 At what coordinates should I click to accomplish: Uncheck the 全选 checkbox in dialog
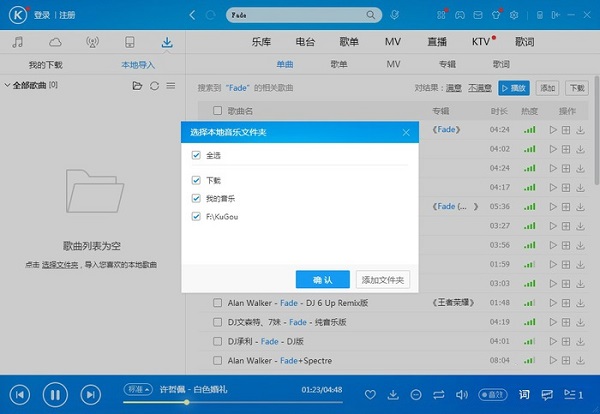point(196,155)
